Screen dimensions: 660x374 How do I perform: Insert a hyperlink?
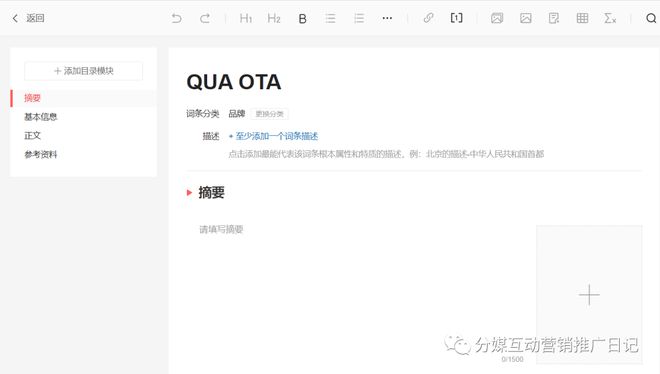[x=428, y=18]
